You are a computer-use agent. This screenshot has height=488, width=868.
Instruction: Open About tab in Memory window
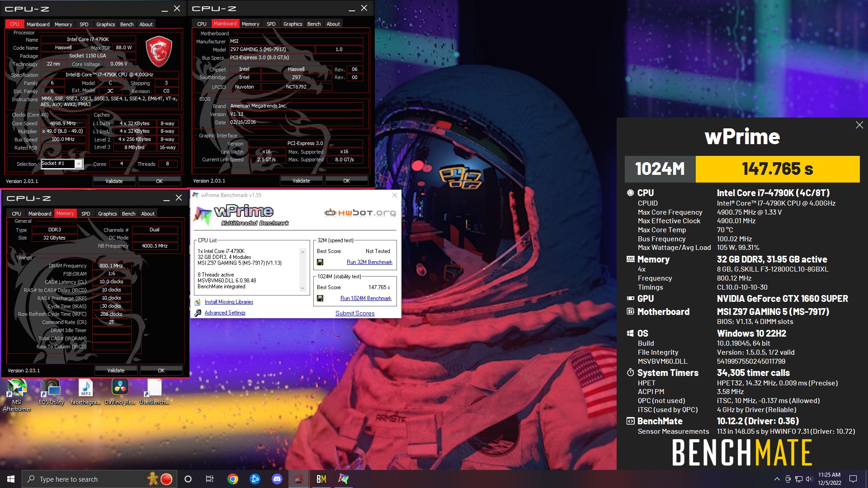148,214
